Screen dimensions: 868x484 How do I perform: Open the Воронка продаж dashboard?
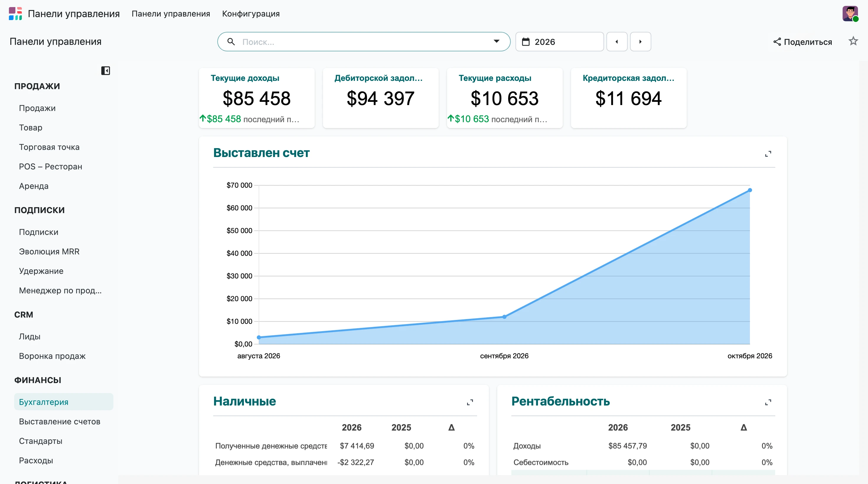pyautogui.click(x=52, y=356)
